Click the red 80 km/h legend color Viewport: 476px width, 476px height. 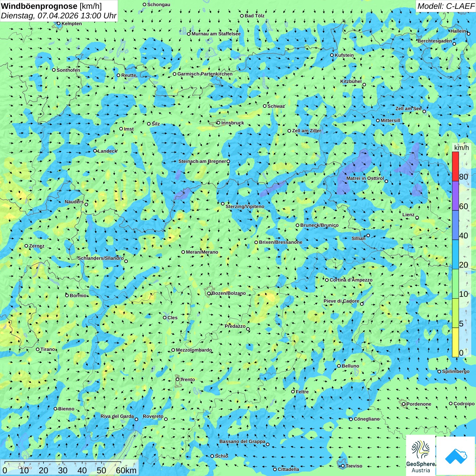[x=455, y=166]
